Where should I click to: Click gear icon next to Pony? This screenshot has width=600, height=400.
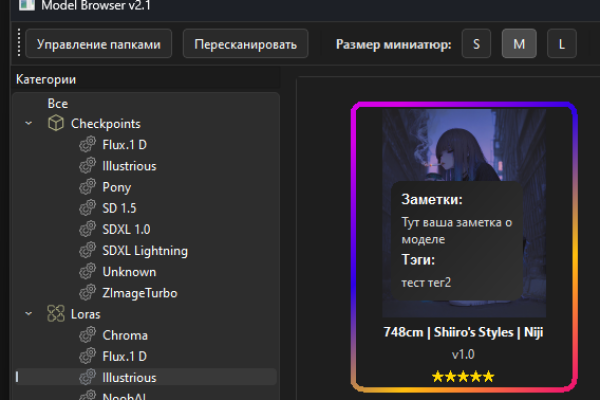[87, 187]
